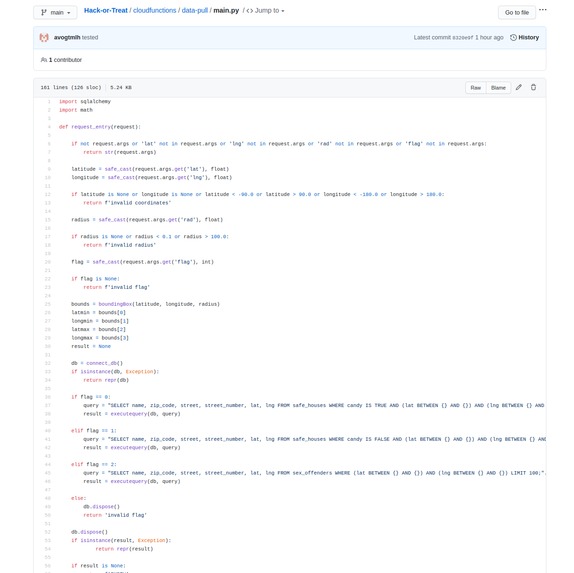Click the latitude safe_cast assignment line
Viewport: 574px width, 573px height.
pos(150,169)
